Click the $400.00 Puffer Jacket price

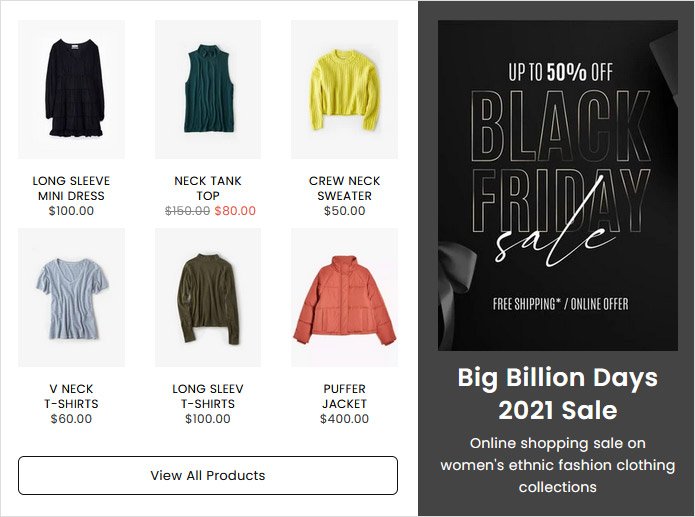pyautogui.click(x=344, y=419)
